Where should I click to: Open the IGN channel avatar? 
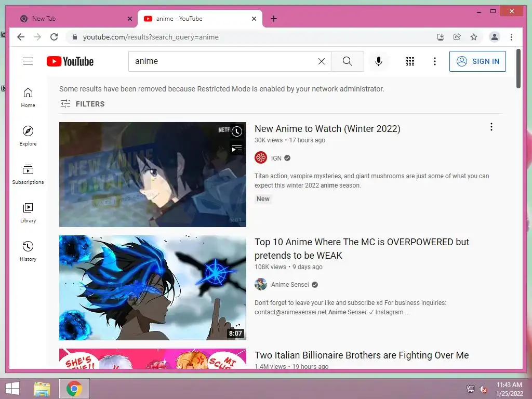[261, 158]
